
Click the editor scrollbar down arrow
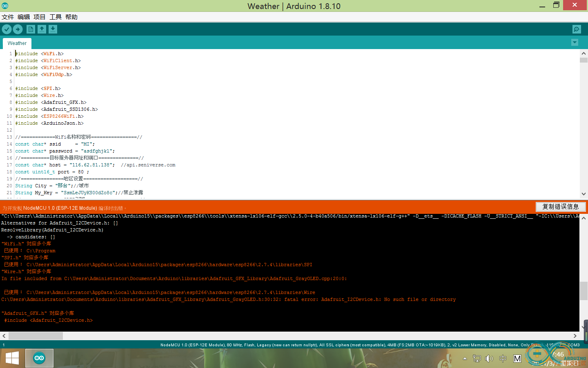pos(584,194)
